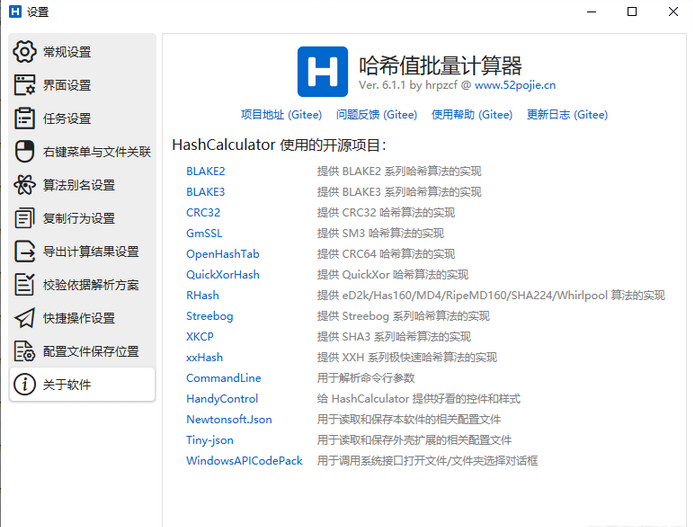Click the file-gear icon for 配置文件保存位置
The image size is (693, 527).
tap(24, 351)
